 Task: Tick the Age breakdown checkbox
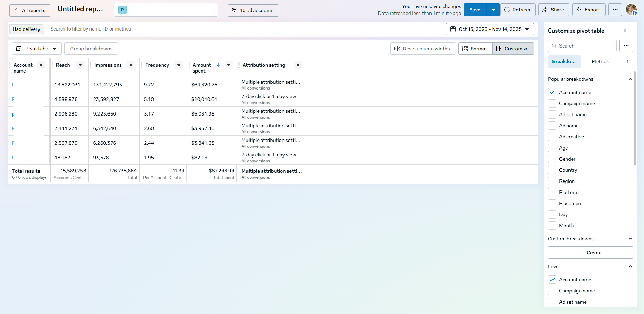[552, 148]
